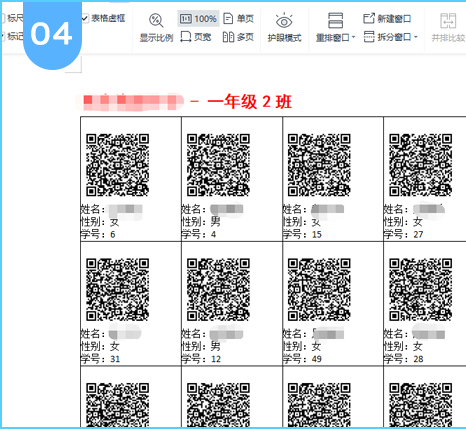
Task: Select the QR code for 学号 15
Action: [x=319, y=165]
